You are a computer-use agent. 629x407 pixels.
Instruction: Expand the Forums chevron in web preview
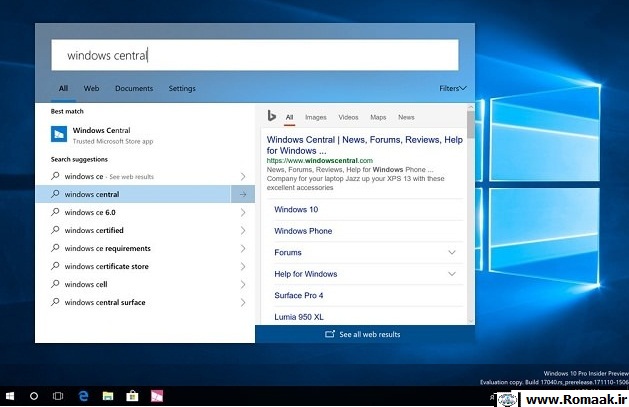(x=452, y=252)
